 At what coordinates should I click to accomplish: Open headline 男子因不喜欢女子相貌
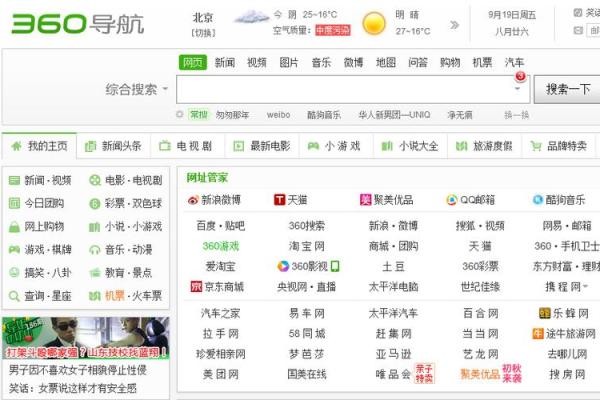click(78, 370)
